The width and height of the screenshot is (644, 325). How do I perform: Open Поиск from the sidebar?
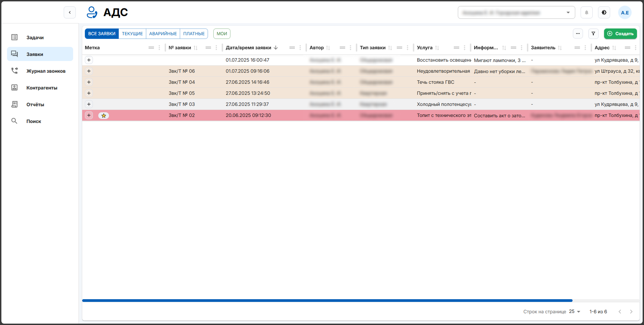[x=34, y=121]
